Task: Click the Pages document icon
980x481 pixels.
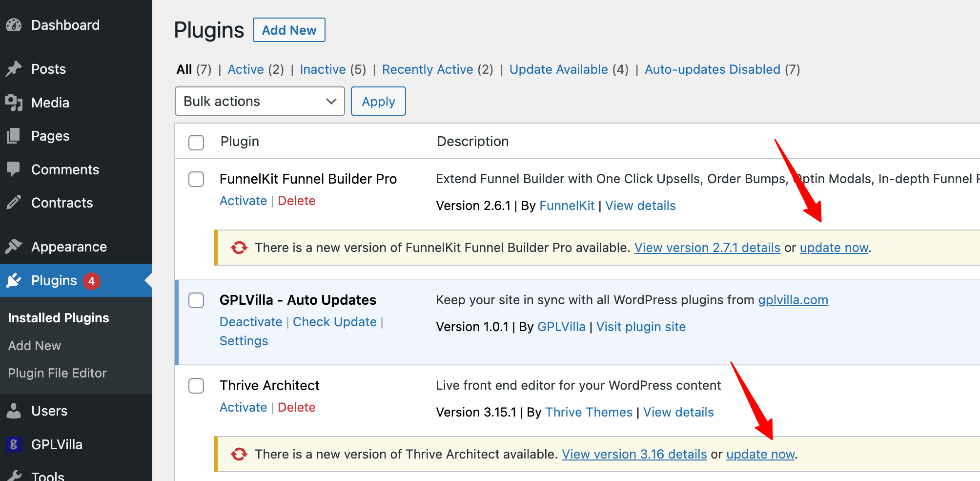Action: pyautogui.click(x=14, y=136)
